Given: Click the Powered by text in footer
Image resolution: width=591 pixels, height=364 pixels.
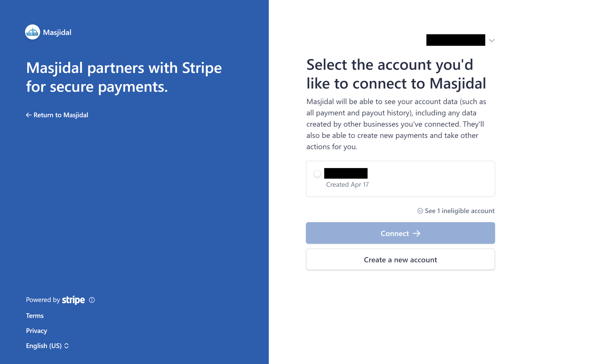Looking at the screenshot, I should [43, 300].
